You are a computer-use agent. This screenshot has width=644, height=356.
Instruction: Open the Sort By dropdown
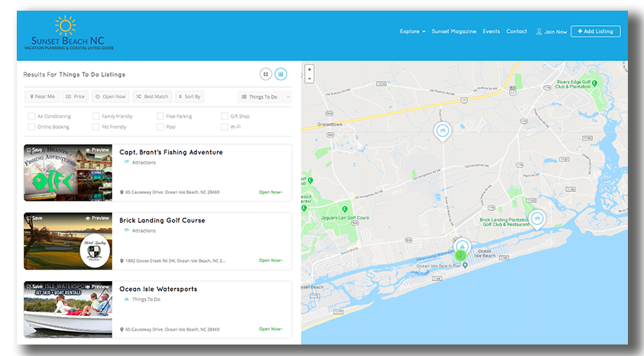click(x=189, y=97)
